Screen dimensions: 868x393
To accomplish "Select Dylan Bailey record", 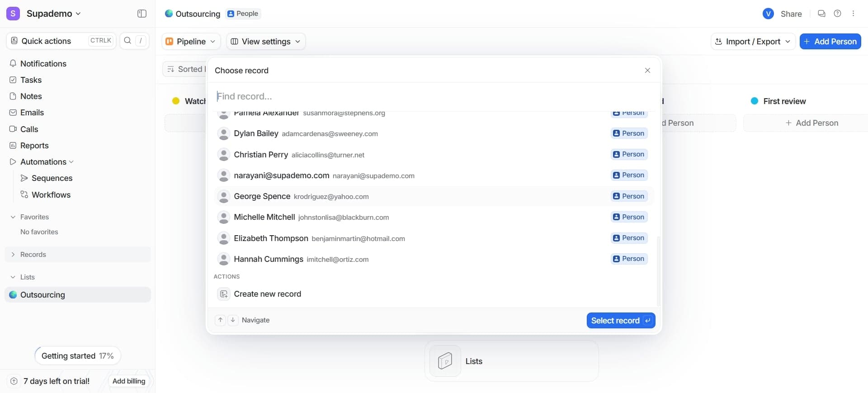I will coord(434,133).
